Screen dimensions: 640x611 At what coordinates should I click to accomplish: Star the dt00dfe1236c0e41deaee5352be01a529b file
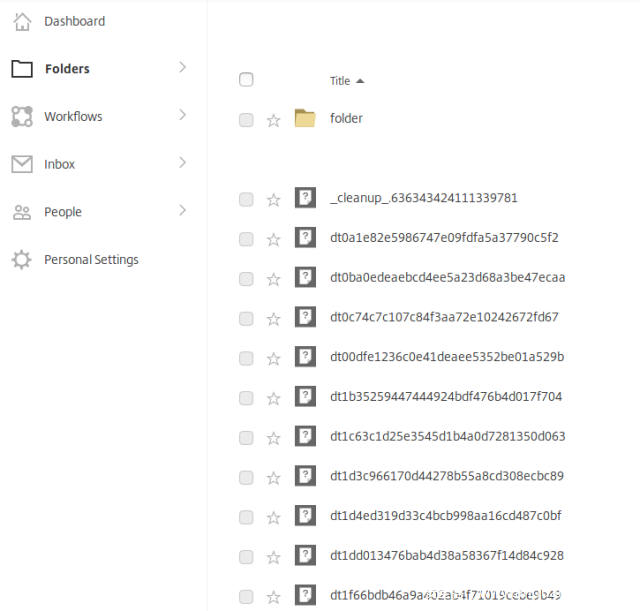[273, 359]
